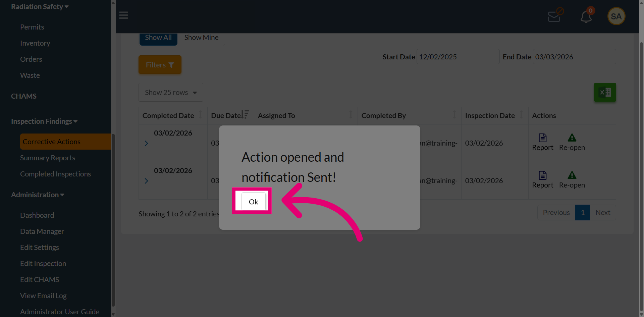Image resolution: width=644 pixels, height=317 pixels.
Task: Open Permits in sidebar
Action: [x=32, y=27]
